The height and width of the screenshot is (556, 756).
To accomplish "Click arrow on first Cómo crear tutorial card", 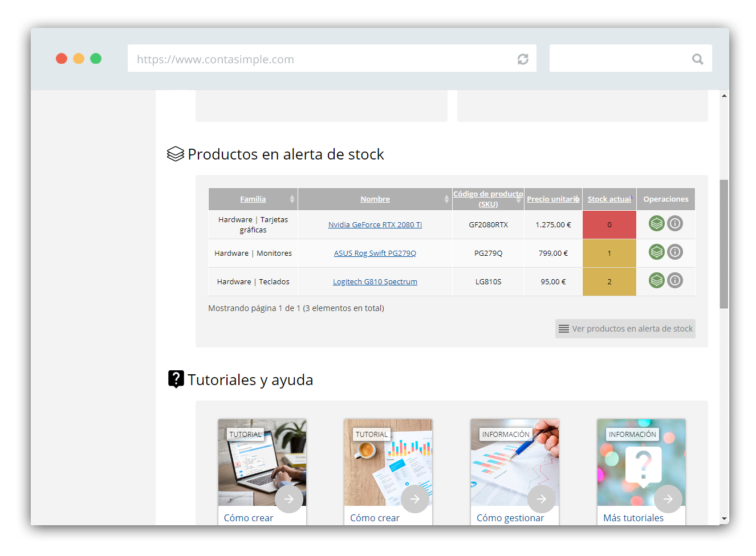I will point(289,499).
